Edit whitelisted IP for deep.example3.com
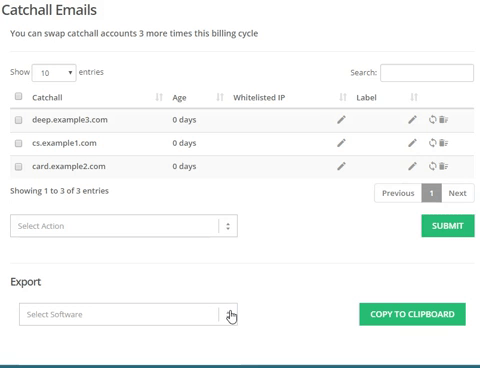480x368 pixels. click(x=341, y=120)
